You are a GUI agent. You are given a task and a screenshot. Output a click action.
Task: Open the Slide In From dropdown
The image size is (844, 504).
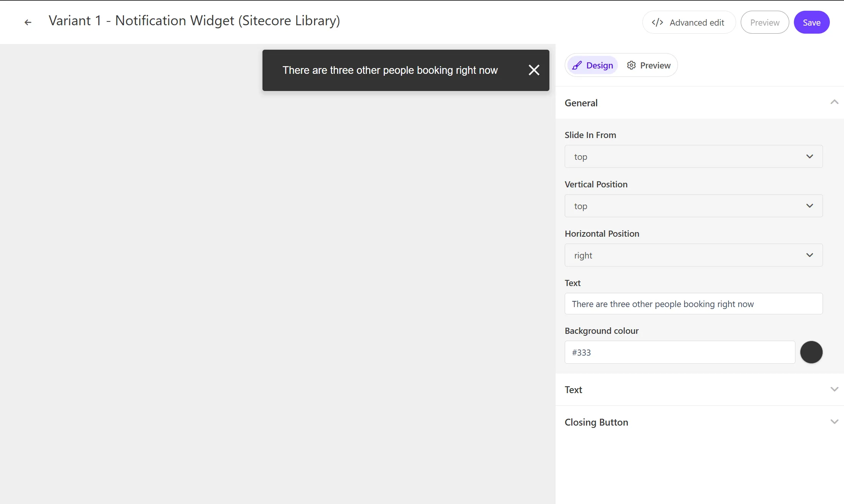click(x=694, y=157)
